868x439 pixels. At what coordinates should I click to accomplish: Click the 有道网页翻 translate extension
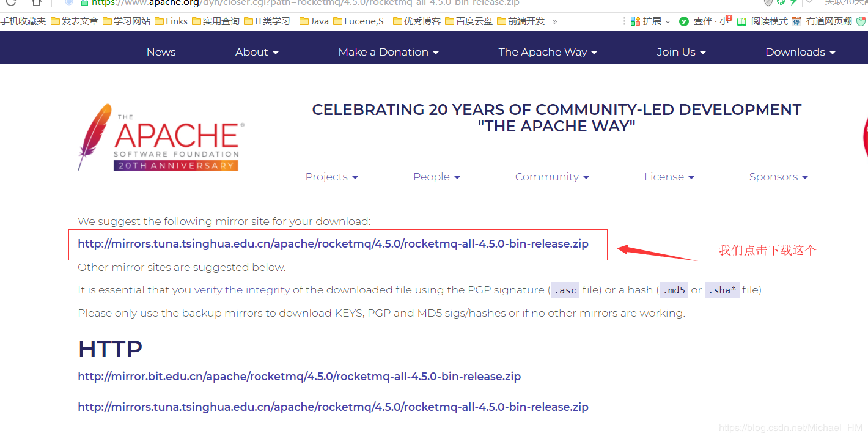822,21
